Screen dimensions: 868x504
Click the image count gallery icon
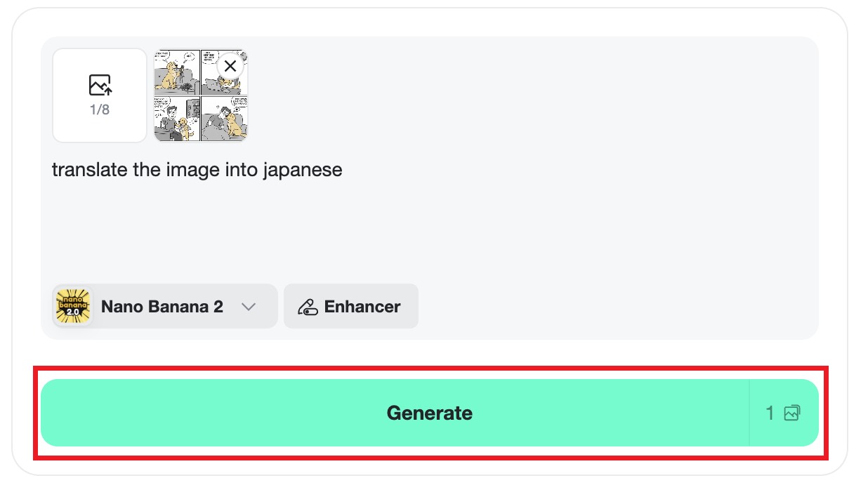[x=792, y=413]
